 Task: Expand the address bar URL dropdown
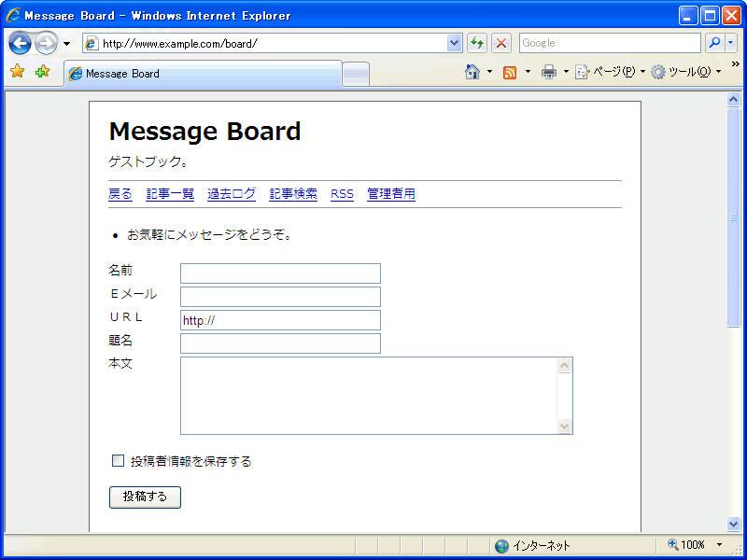[455, 43]
